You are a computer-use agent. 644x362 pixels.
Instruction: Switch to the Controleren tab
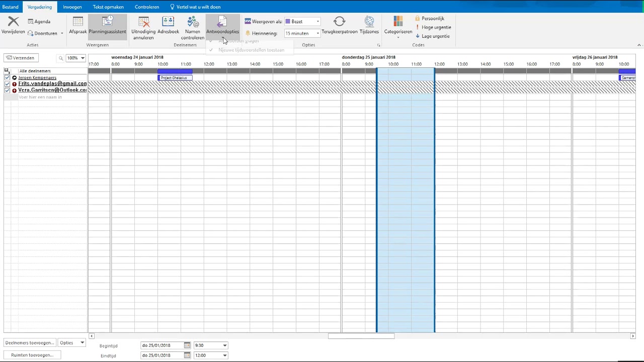[147, 7]
